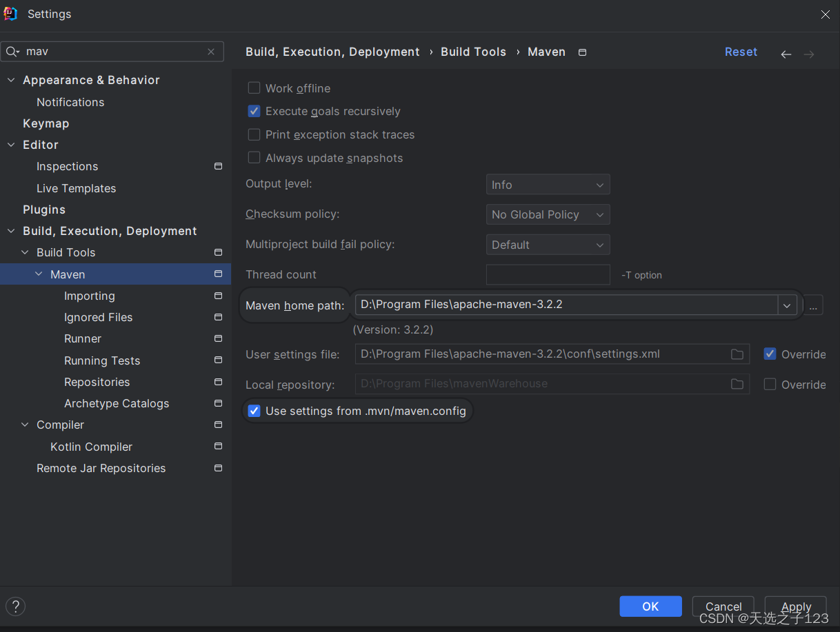Check Override for Local repository
Screen dimensions: 840x632
(770, 384)
